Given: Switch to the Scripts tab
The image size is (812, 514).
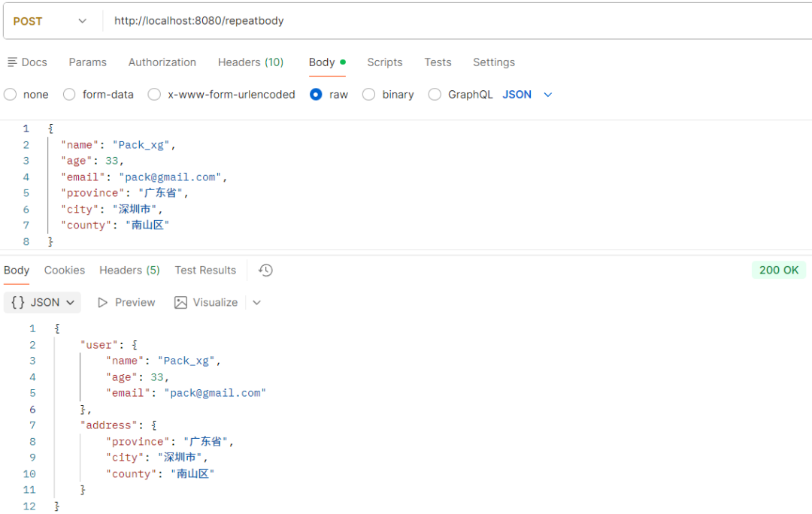Looking at the screenshot, I should tap(385, 62).
